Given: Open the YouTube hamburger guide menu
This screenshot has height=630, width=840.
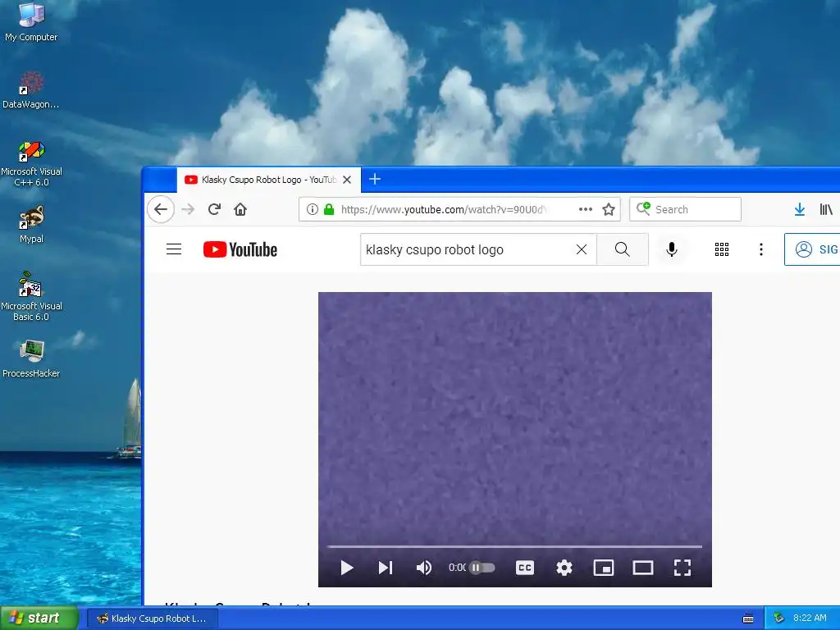Looking at the screenshot, I should 174,249.
